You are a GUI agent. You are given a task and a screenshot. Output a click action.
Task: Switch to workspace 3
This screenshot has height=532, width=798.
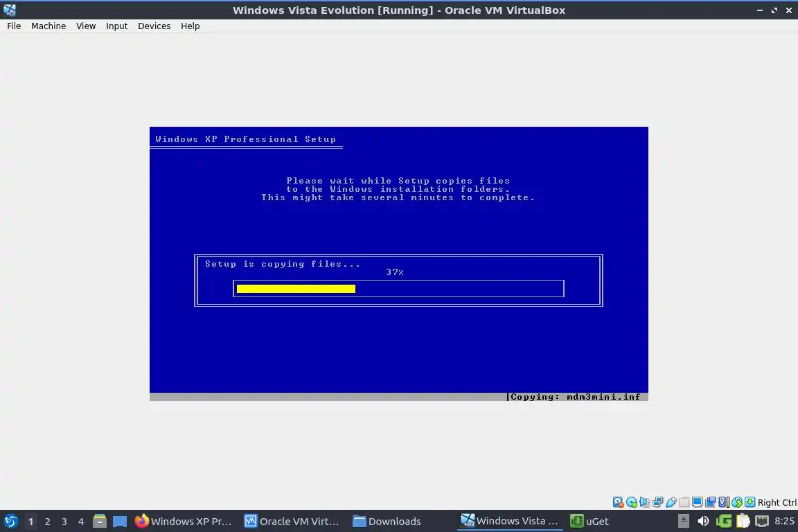[64, 522]
